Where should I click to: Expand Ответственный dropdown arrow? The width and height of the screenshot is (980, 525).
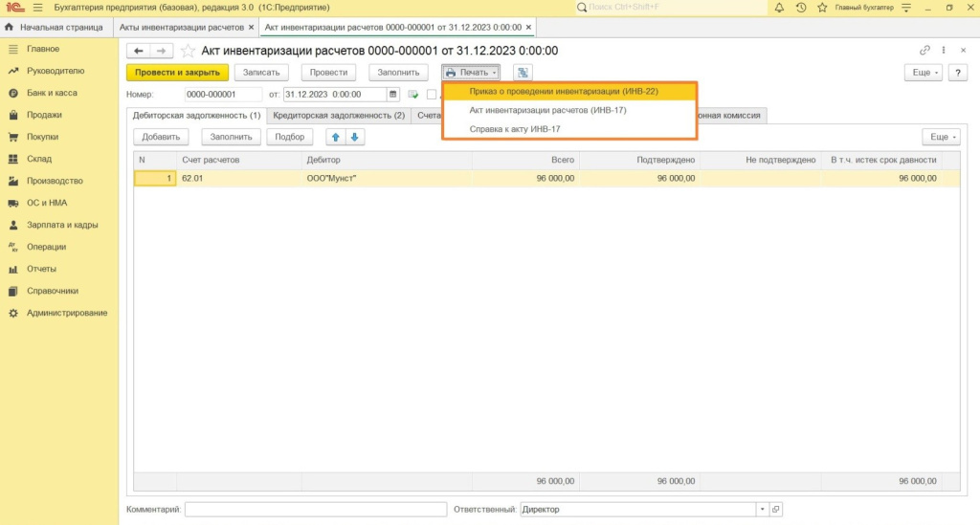(762, 510)
